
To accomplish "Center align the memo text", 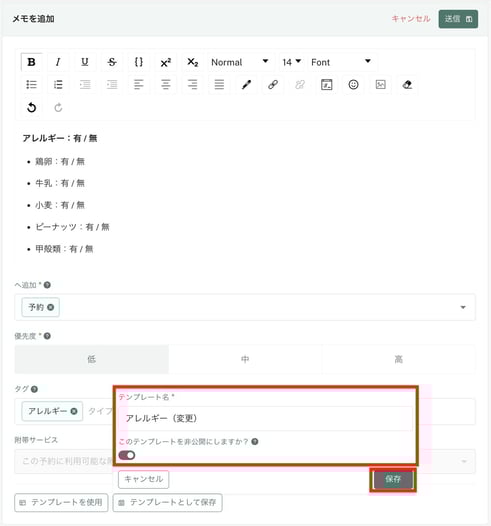I will click(x=165, y=85).
